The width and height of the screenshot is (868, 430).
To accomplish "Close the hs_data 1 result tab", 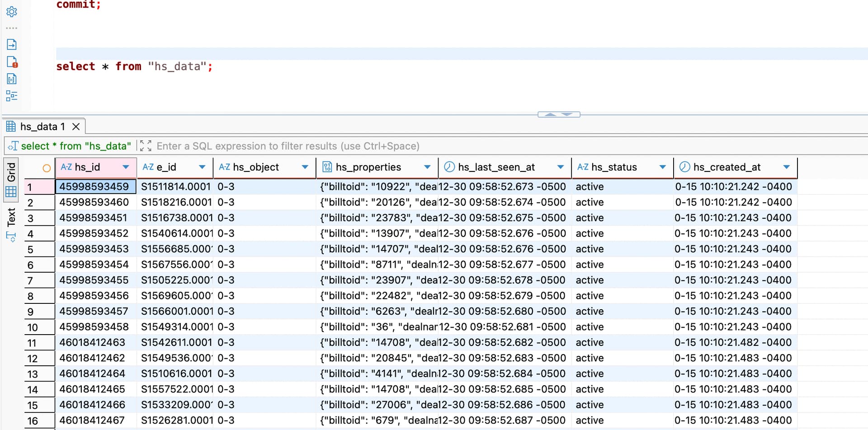I will (x=76, y=127).
